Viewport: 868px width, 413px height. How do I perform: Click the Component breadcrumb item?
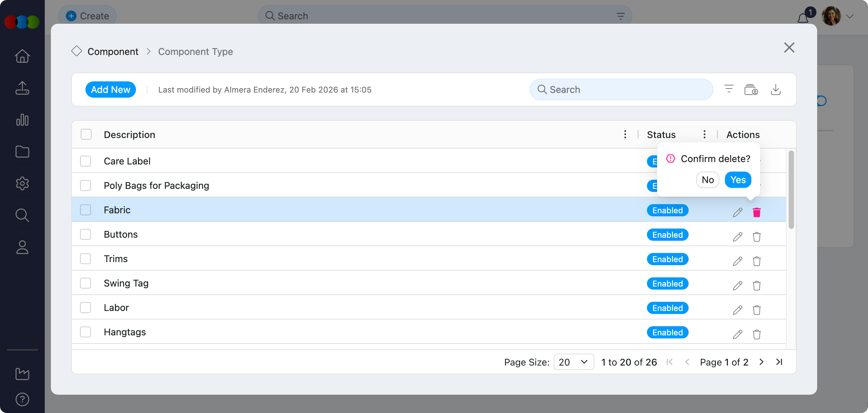113,52
